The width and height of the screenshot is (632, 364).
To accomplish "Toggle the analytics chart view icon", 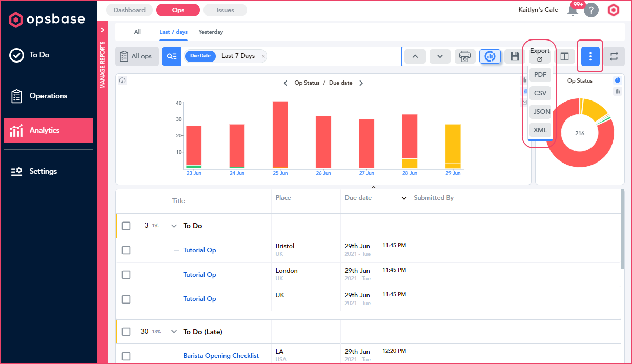I will click(x=490, y=56).
